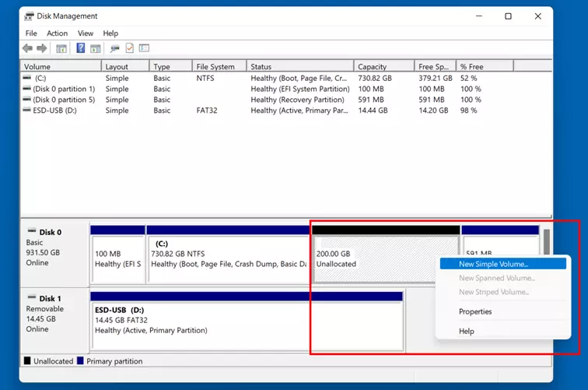
Task: Click the blue Help question mark icon
Action: coord(81,48)
